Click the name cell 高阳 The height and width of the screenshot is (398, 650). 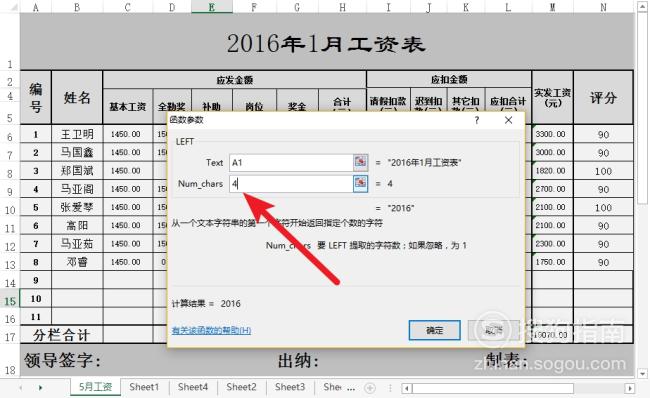[x=77, y=226]
